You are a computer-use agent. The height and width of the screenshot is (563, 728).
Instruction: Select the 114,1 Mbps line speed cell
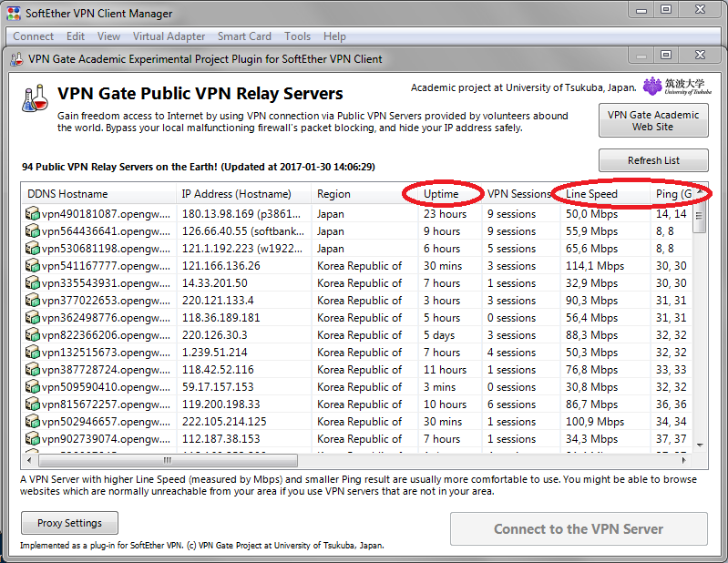[x=605, y=266]
